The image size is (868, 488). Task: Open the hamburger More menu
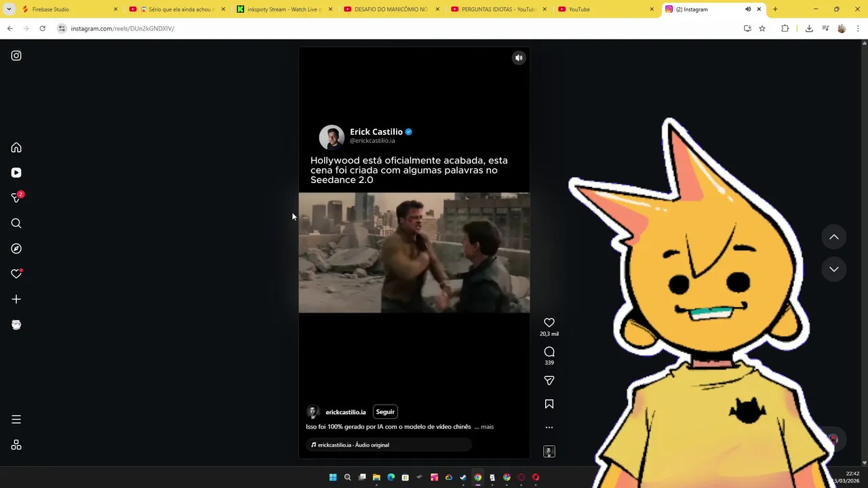coord(16,420)
